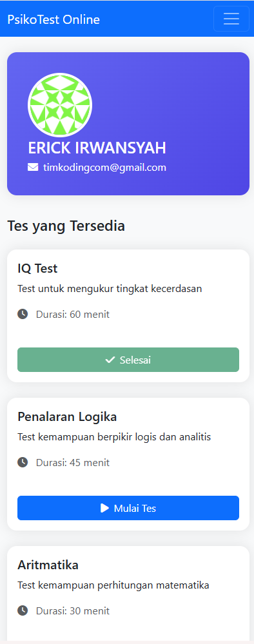Click the Tes yang Tersedia heading
The width and height of the screenshot is (254, 644).
tap(66, 226)
